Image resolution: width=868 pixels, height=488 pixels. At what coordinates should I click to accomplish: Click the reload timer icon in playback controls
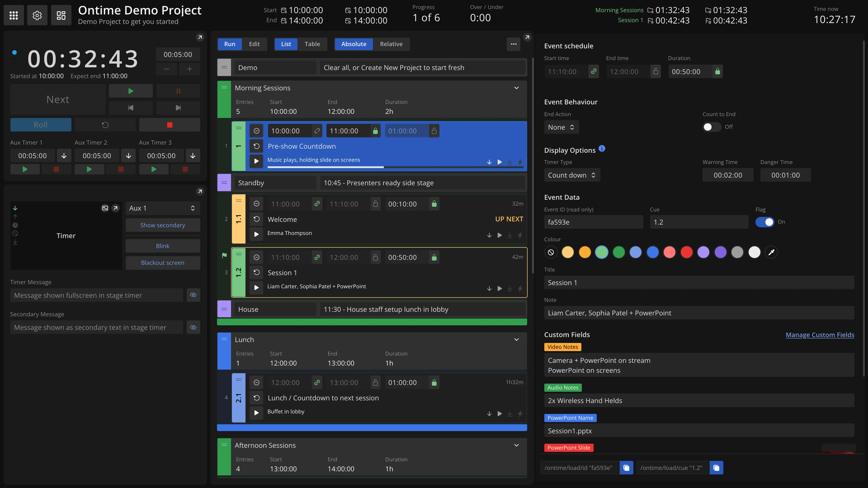pyautogui.click(x=105, y=125)
